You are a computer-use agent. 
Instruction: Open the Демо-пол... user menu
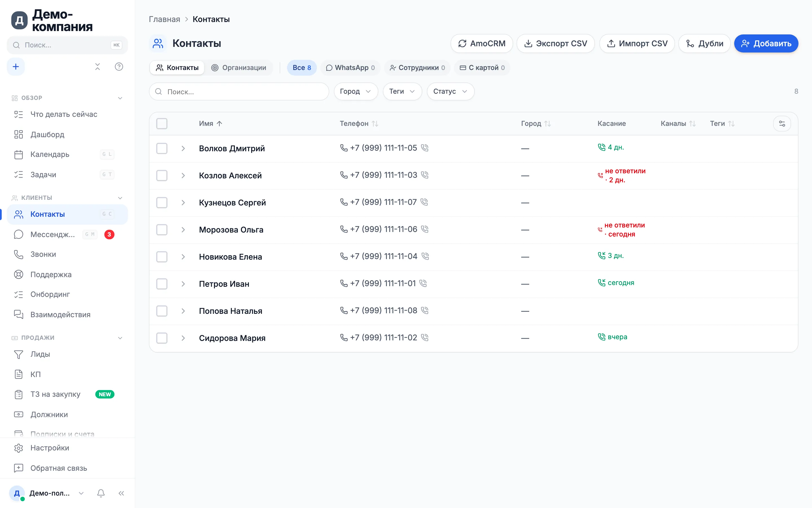pyautogui.click(x=47, y=493)
